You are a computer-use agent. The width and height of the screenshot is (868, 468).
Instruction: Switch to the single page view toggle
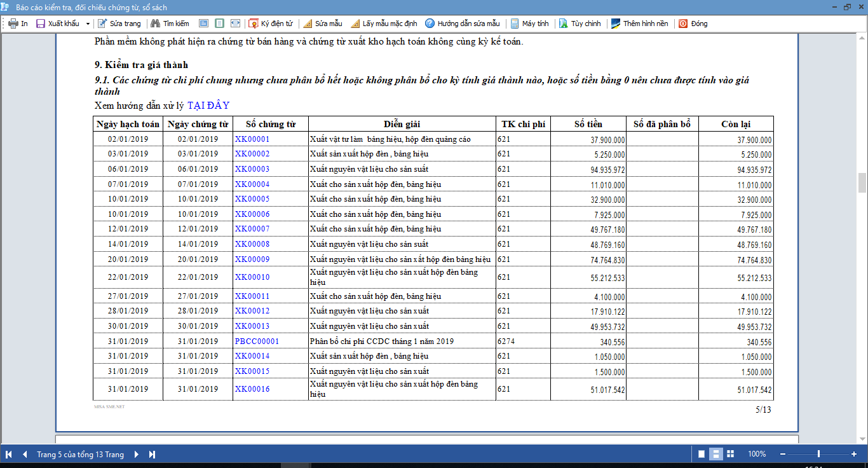702,454
